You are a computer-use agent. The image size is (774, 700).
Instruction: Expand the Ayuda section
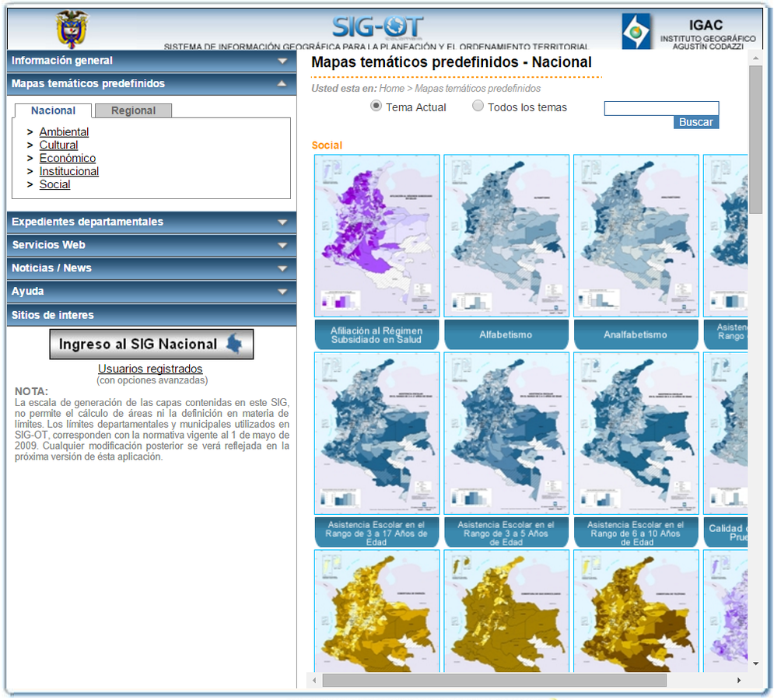[x=152, y=292]
